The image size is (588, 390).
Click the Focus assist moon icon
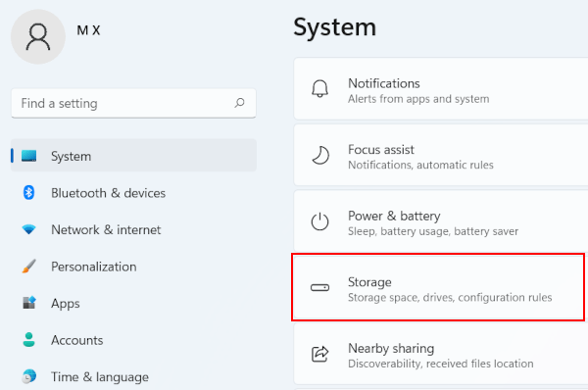(320, 155)
